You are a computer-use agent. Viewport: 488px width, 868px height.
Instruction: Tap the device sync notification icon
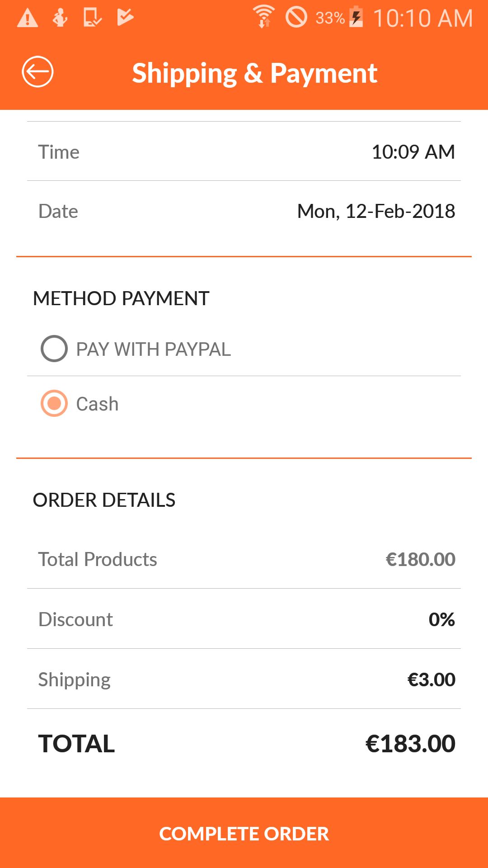click(x=92, y=18)
